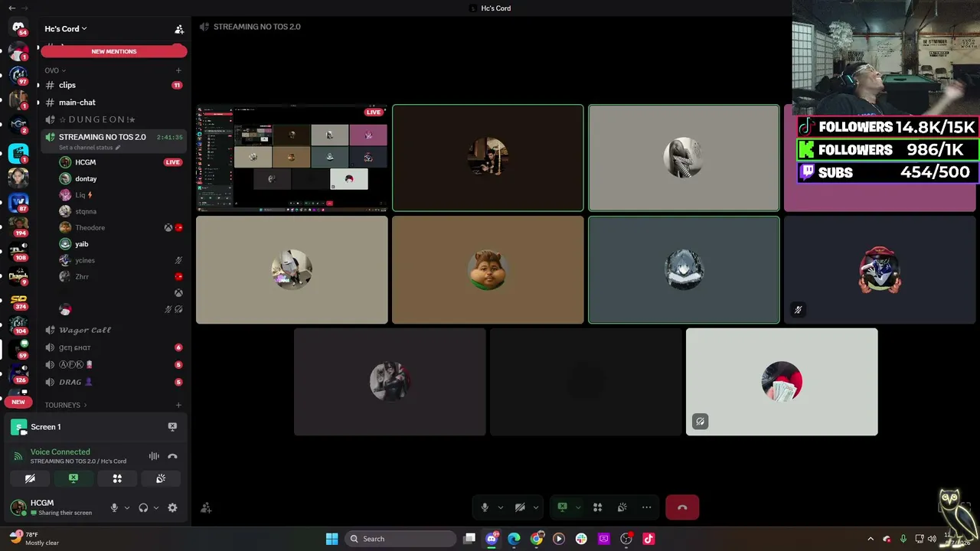Open mic options arrow in call control bar
Viewport: 980px width, 551px height.
(x=501, y=507)
